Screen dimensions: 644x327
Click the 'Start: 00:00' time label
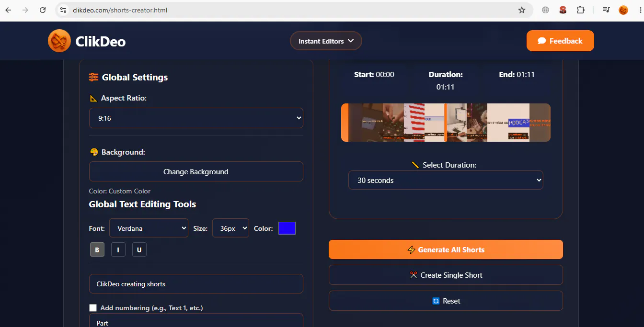point(374,74)
